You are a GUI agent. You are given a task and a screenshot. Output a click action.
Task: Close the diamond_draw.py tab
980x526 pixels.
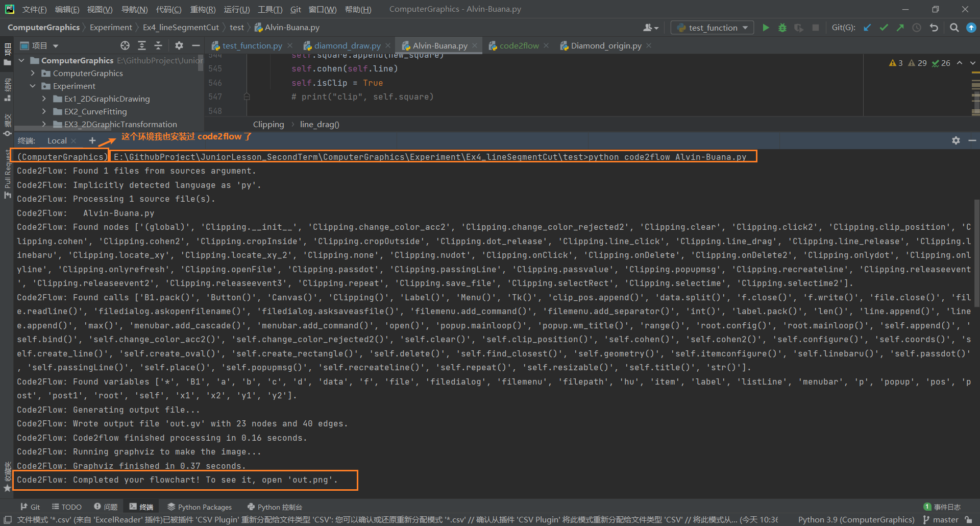pos(388,45)
